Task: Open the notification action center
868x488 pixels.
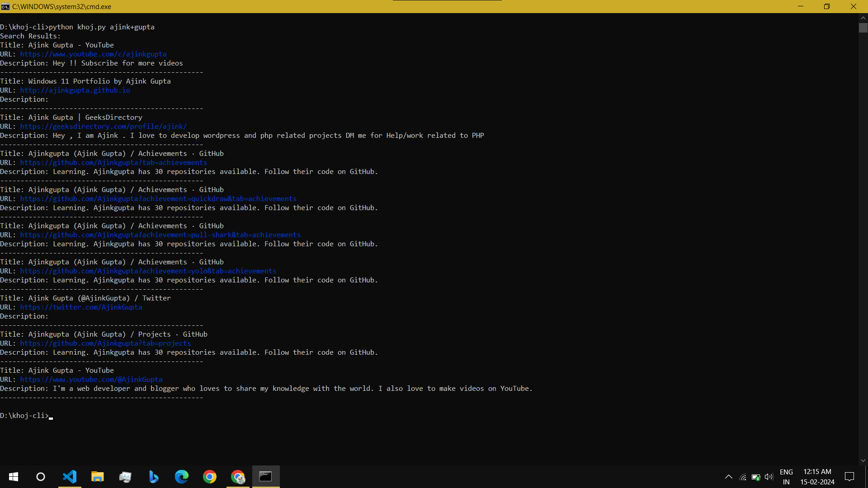Action: pos(849,477)
